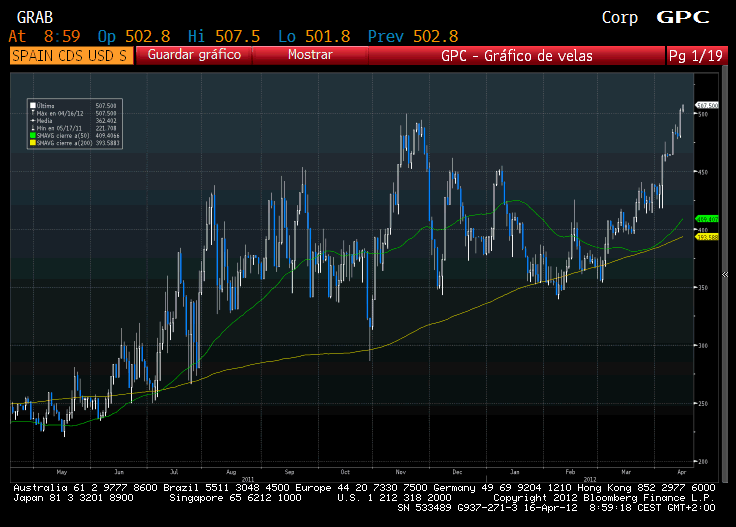Click the Oct label on time axis

pyautogui.click(x=345, y=472)
